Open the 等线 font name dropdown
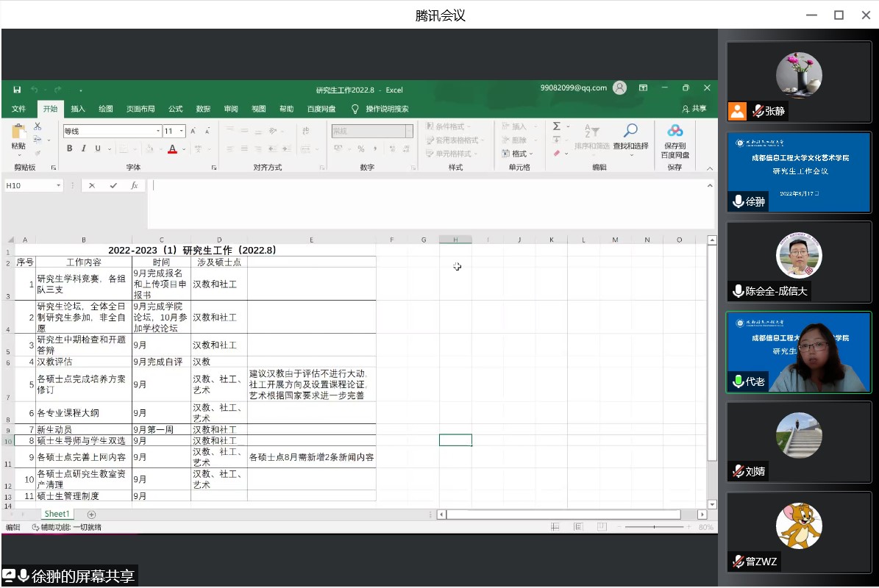This screenshot has width=879, height=588. [x=157, y=132]
